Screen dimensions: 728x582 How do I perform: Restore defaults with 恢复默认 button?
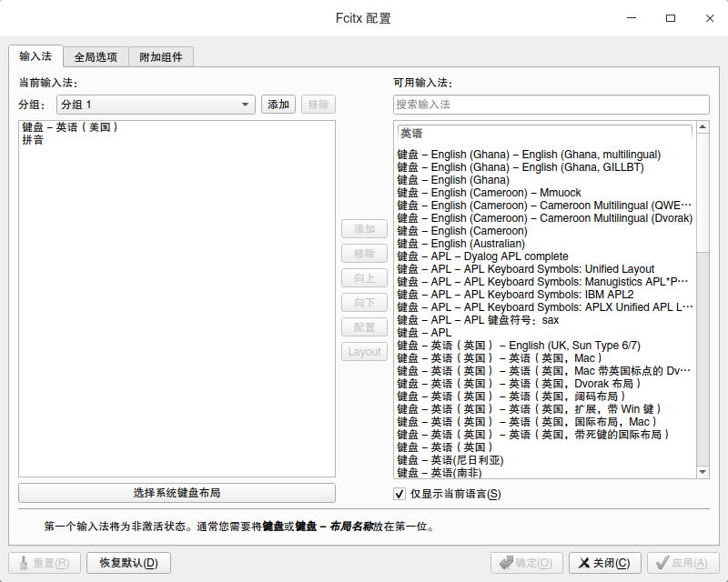(130, 562)
